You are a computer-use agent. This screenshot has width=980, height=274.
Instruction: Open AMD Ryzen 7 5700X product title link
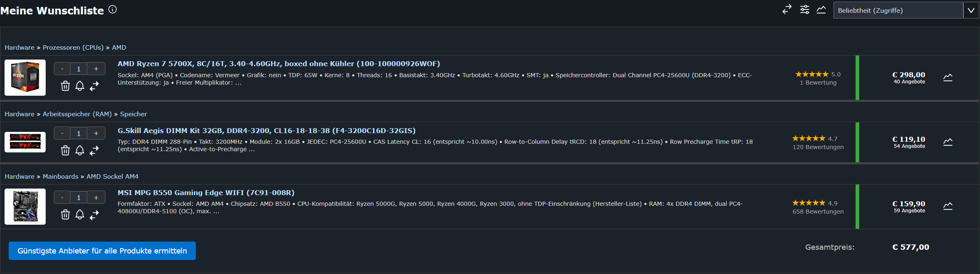(x=279, y=64)
